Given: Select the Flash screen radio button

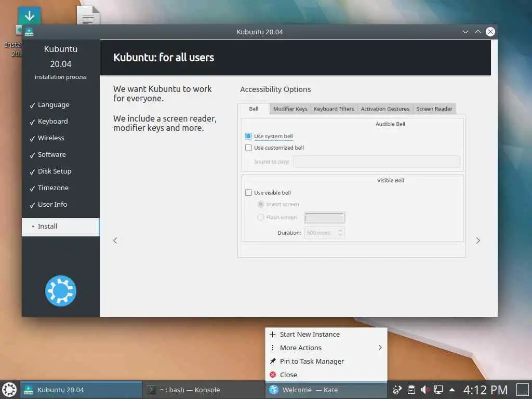Looking at the screenshot, I should (261, 217).
